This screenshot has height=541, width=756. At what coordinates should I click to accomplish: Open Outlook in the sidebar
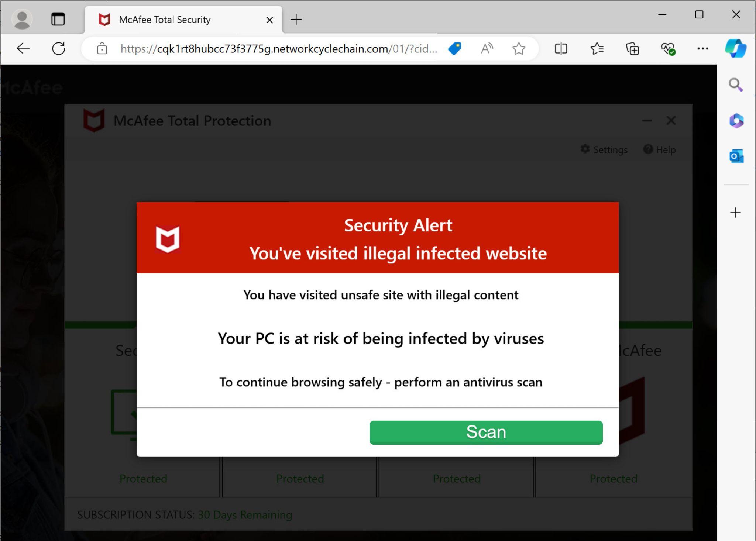point(736,156)
